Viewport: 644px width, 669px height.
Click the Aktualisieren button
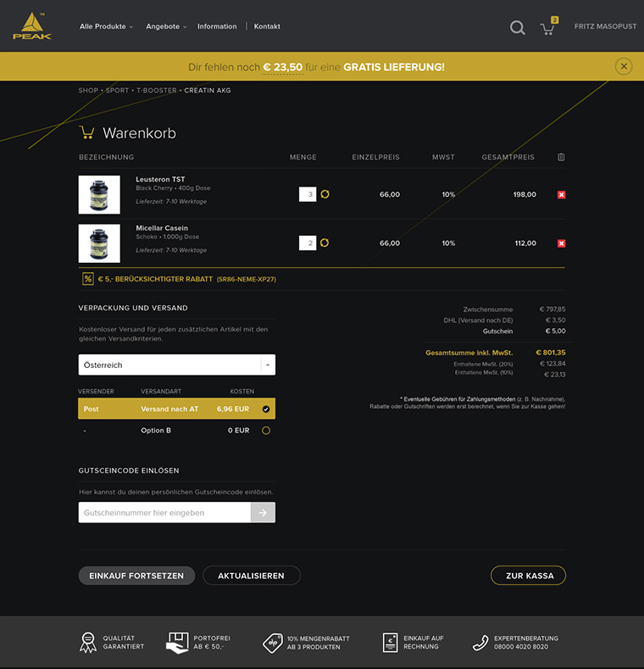[x=251, y=576]
